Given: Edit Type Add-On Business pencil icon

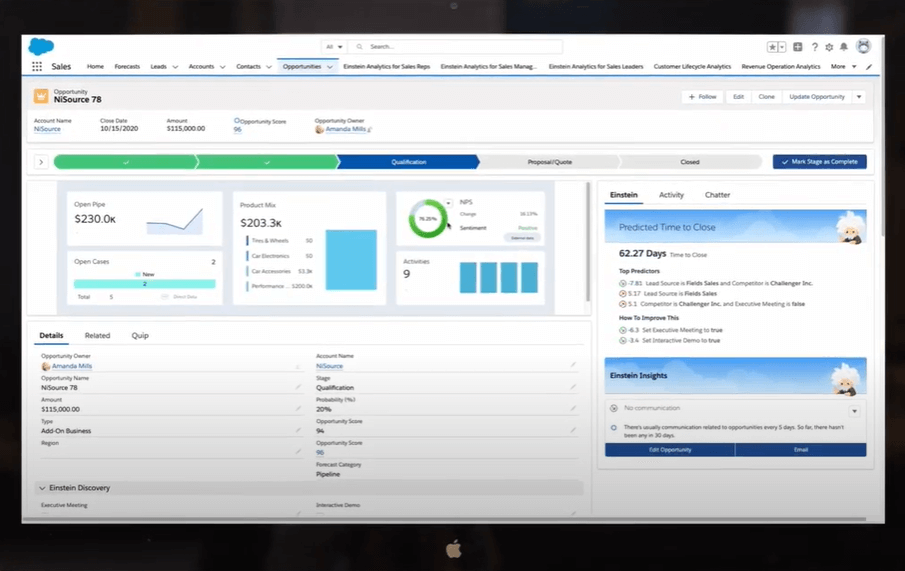Looking at the screenshot, I should coord(298,430).
